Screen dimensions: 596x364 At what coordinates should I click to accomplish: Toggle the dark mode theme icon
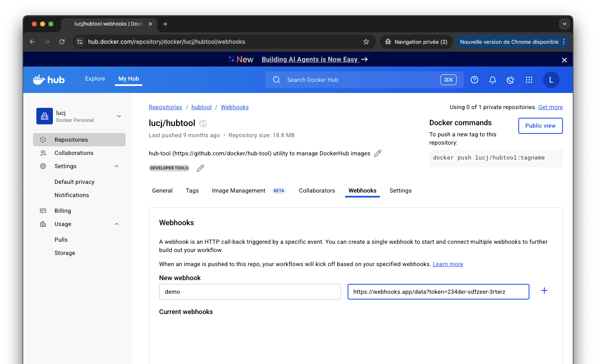click(x=511, y=80)
